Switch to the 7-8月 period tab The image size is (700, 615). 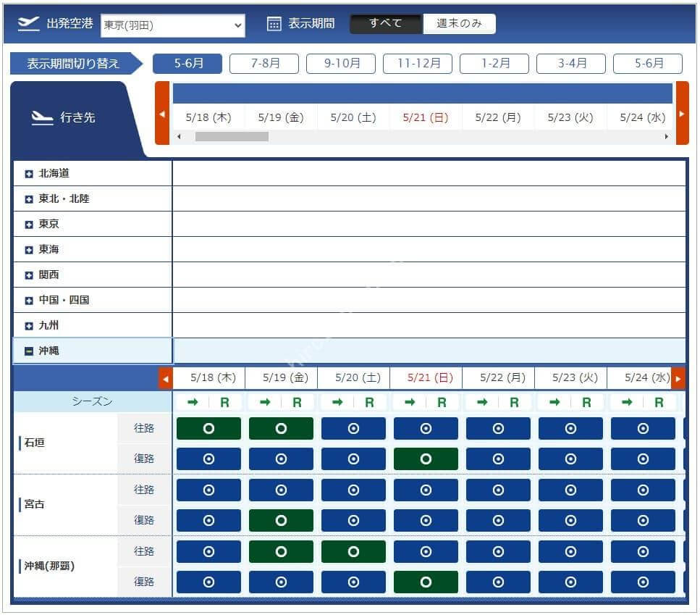[264, 64]
